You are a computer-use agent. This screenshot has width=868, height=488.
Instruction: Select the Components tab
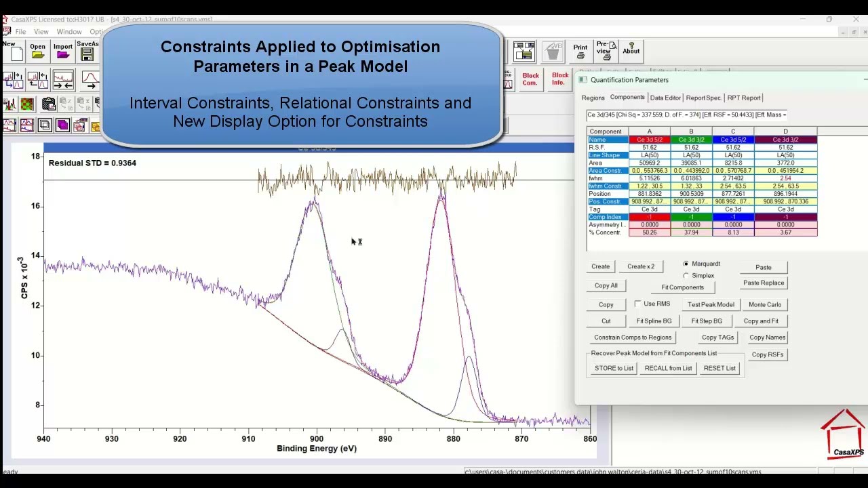tap(627, 97)
